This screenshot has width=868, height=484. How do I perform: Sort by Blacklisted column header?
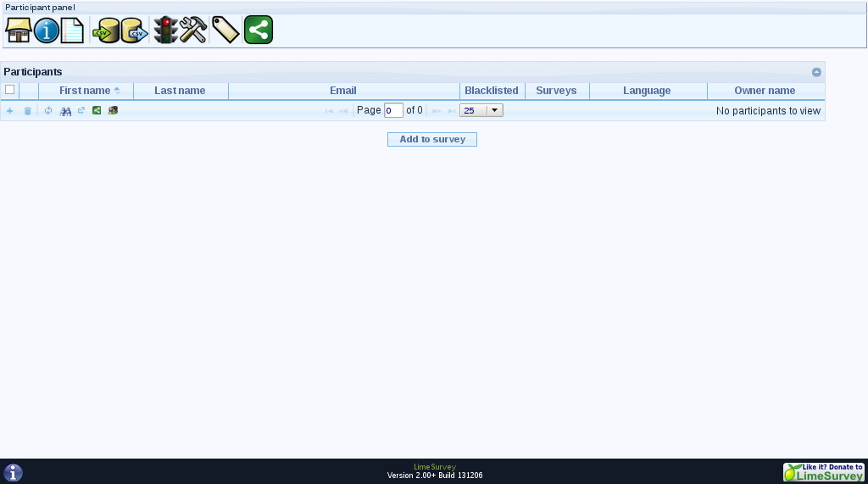[492, 90]
